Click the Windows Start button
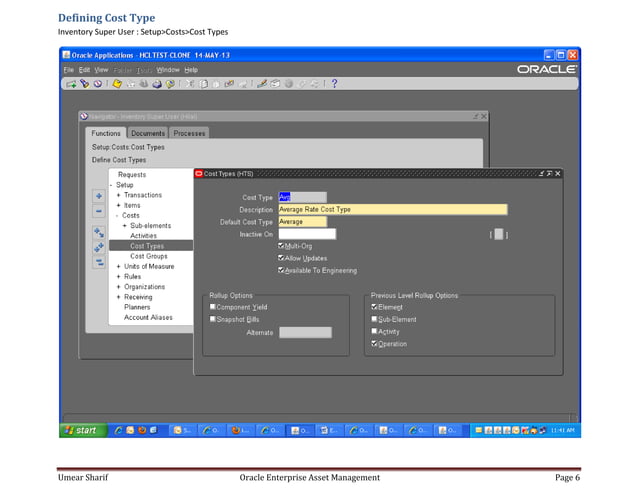The height and width of the screenshot is (493, 638). pyautogui.click(x=82, y=430)
